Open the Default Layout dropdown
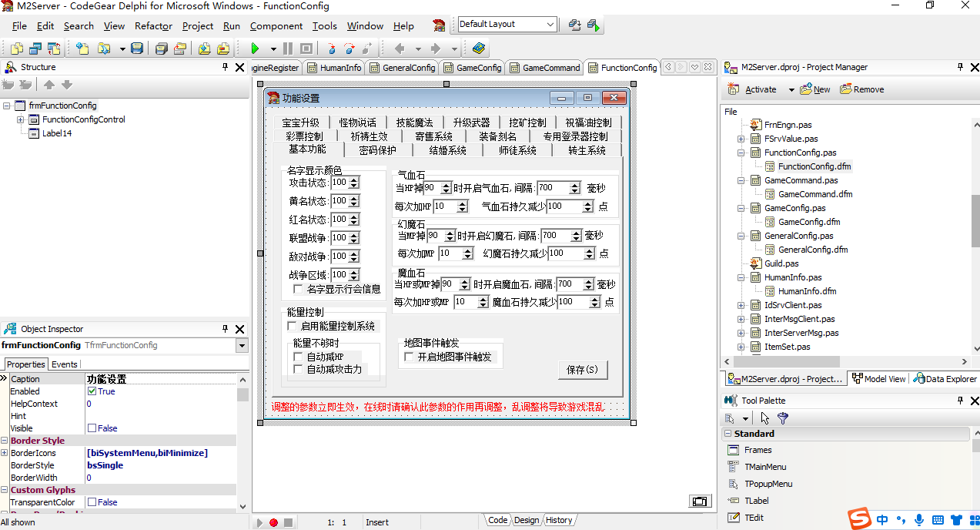 click(x=550, y=25)
